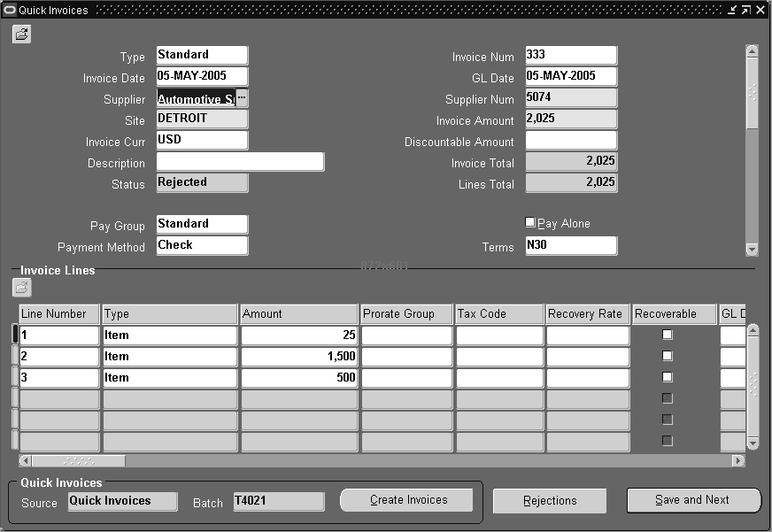Select the Batch field showing T4021
This screenshot has height=532, width=772.
(280, 501)
